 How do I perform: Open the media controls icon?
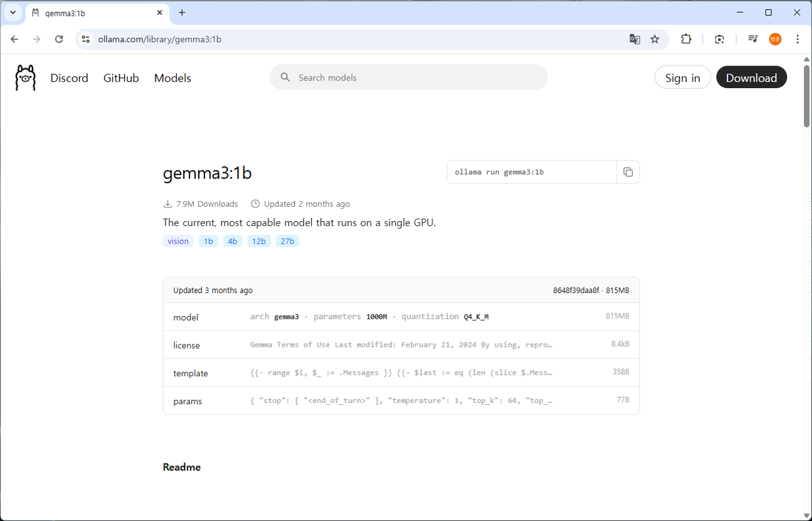[753, 39]
